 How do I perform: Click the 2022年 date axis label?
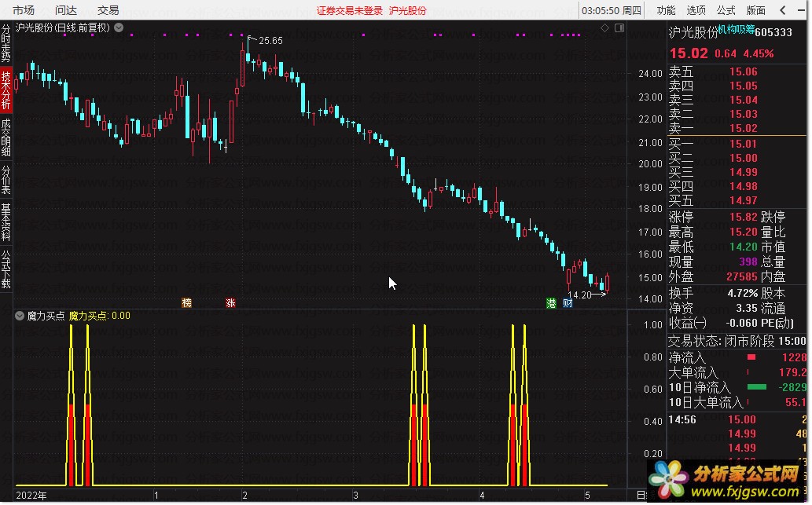click(31, 495)
